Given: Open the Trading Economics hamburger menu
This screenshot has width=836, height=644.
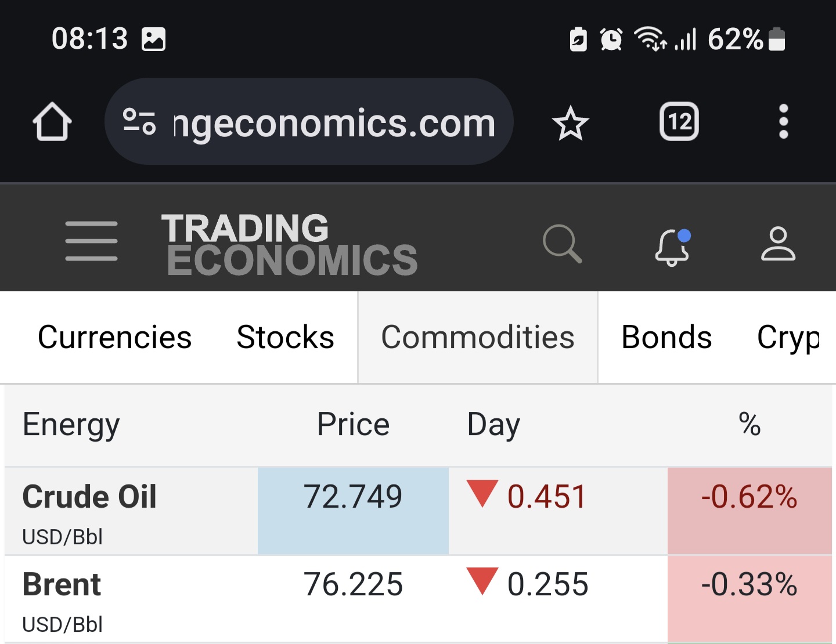Looking at the screenshot, I should click(91, 241).
